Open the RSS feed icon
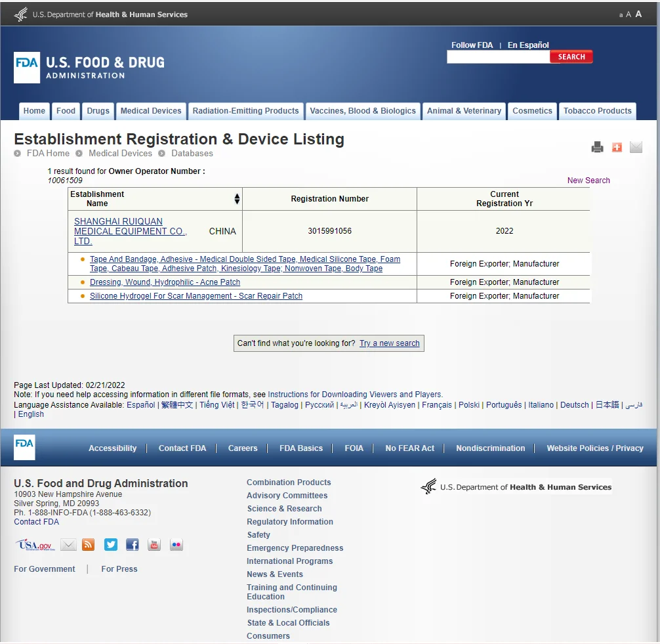660x644 pixels. (89, 545)
